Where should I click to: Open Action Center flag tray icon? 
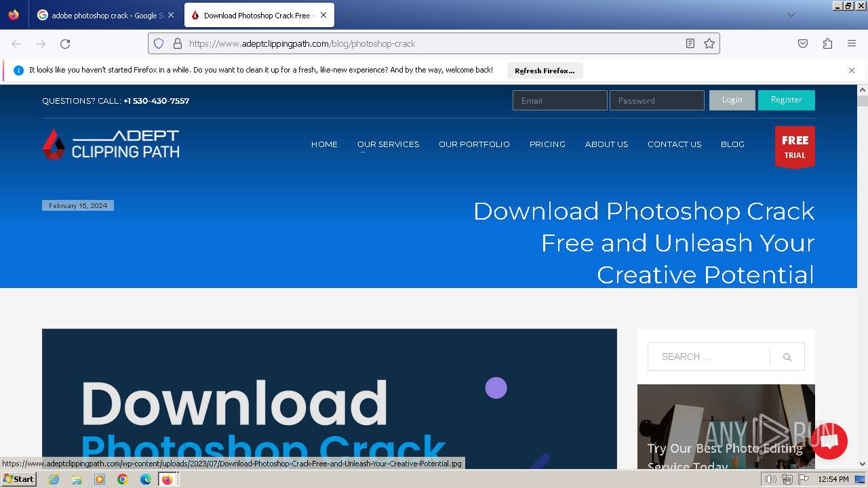pyautogui.click(x=804, y=479)
